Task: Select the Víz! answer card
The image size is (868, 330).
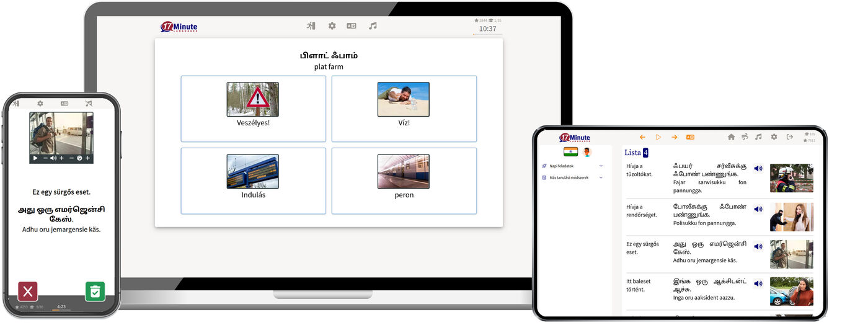Action: tap(404, 109)
